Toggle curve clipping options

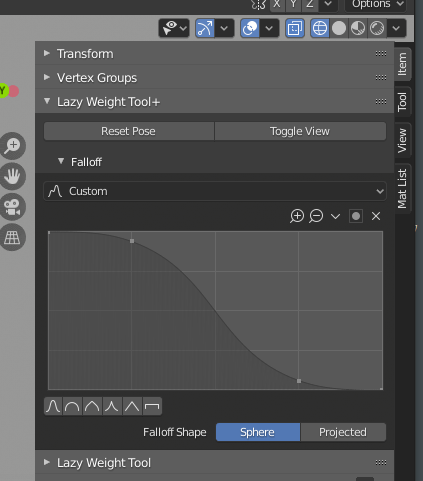(356, 216)
